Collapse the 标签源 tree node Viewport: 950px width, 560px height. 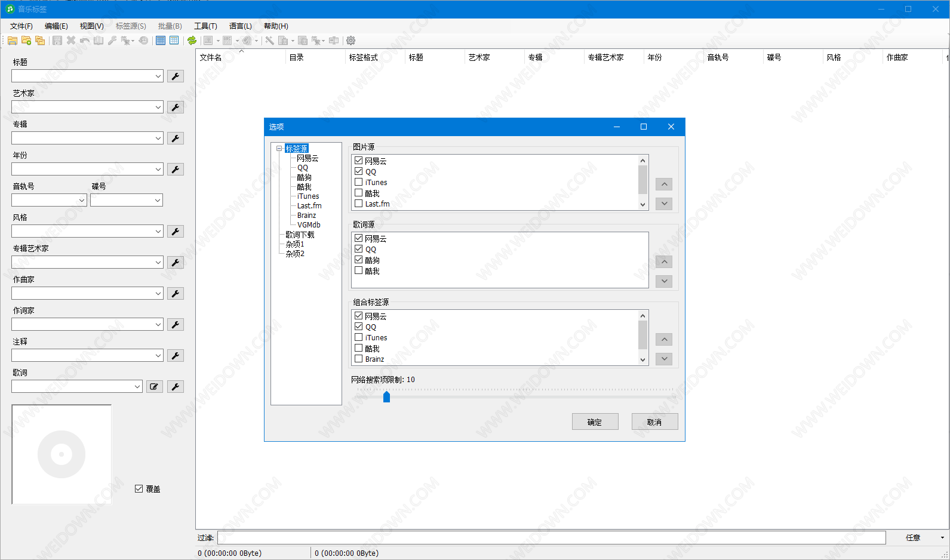pos(279,149)
